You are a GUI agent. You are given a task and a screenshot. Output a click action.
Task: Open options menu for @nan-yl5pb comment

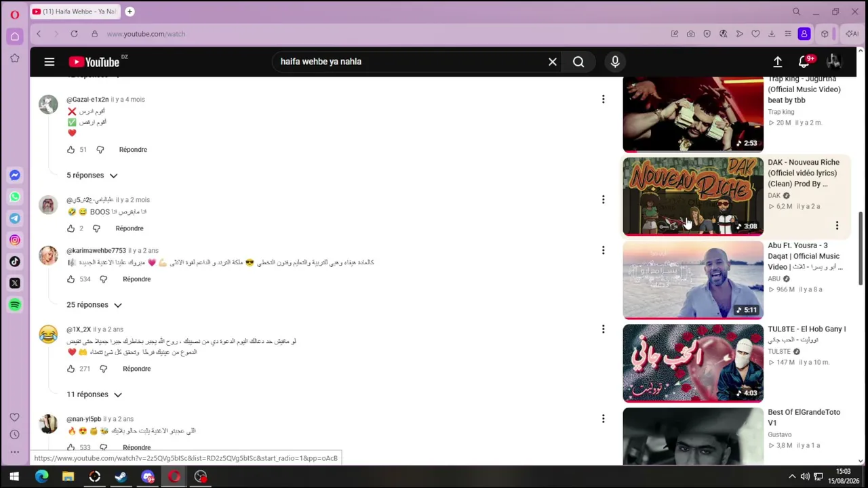603,419
